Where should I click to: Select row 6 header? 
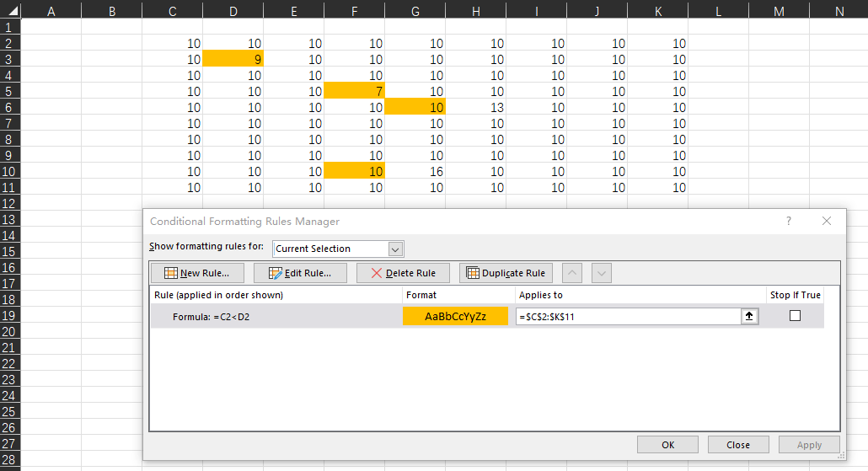pyautogui.click(x=10, y=107)
